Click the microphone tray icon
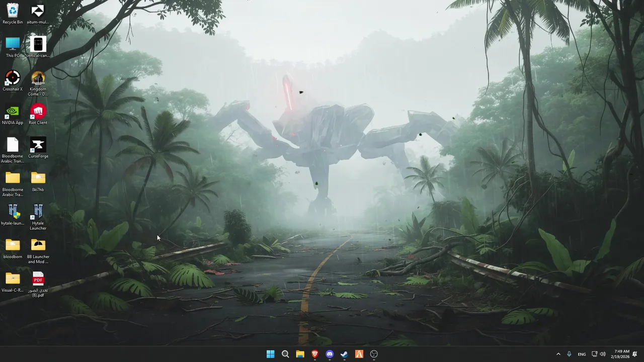Viewport: 644px width, 362px height. (569, 354)
